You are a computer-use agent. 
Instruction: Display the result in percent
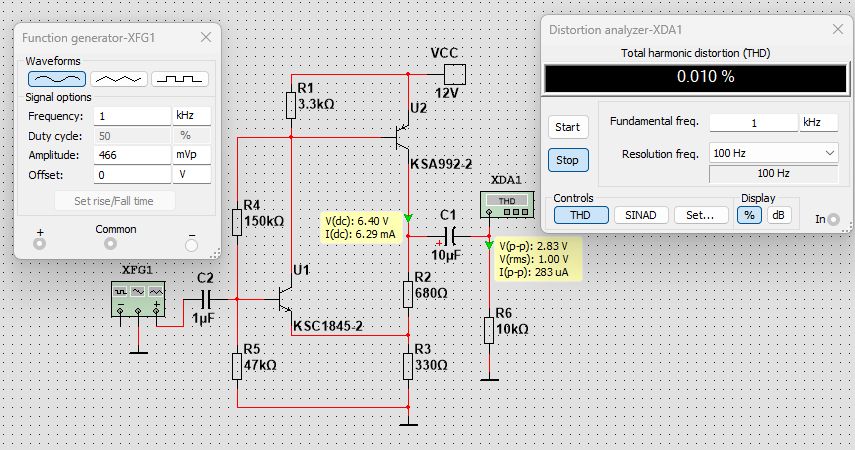click(x=749, y=215)
